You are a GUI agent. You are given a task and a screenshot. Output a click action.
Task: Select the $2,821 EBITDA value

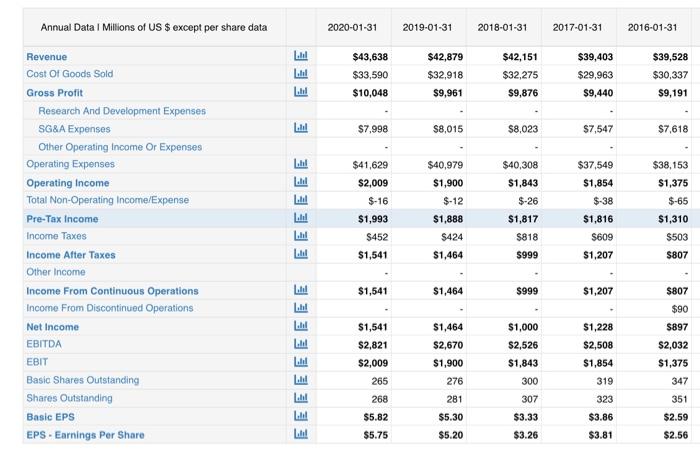pyautogui.click(x=373, y=345)
